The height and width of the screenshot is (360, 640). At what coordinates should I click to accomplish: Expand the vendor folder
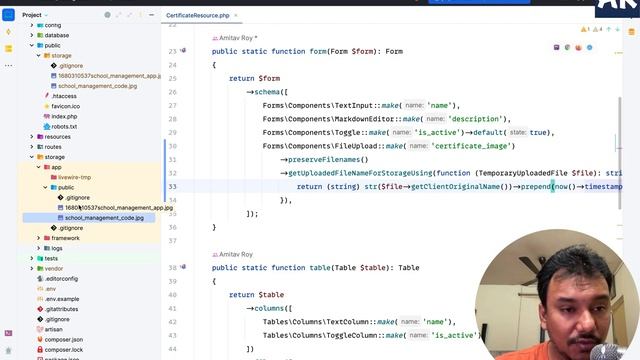click(32, 269)
